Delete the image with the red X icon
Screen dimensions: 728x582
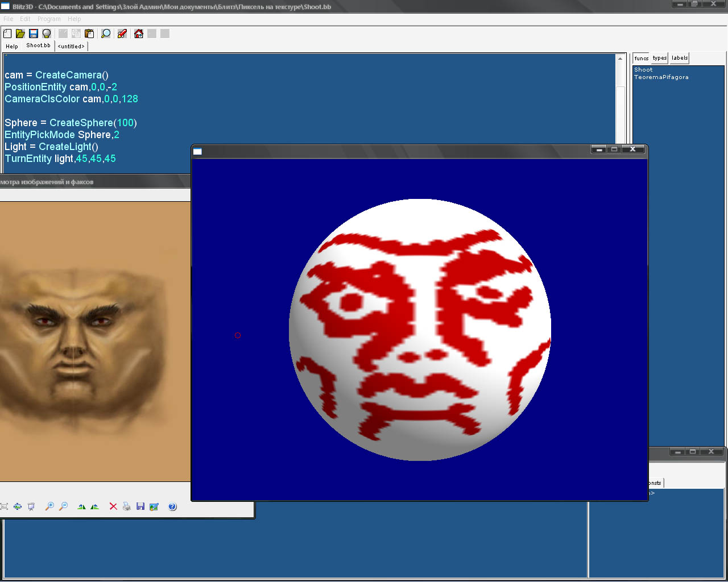[113, 506]
